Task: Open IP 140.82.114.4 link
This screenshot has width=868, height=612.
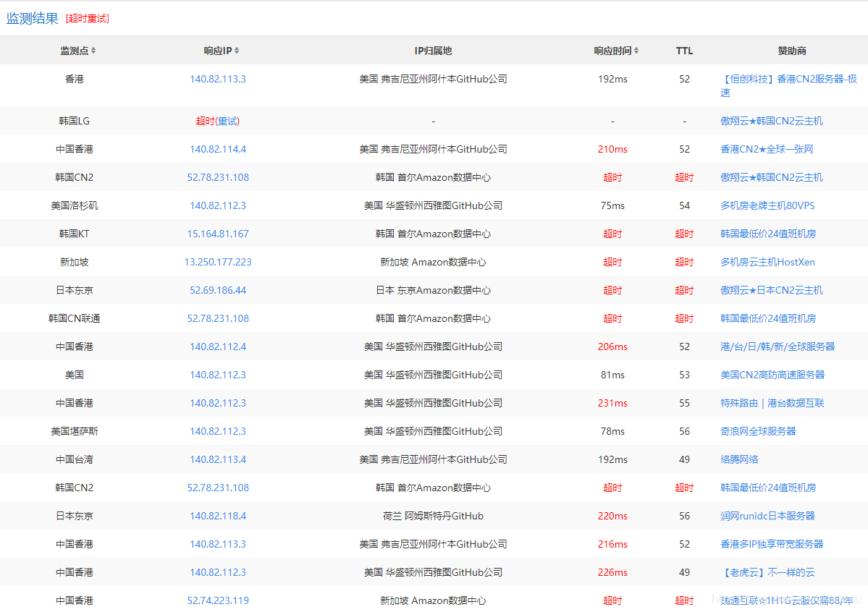Action: tap(218, 149)
